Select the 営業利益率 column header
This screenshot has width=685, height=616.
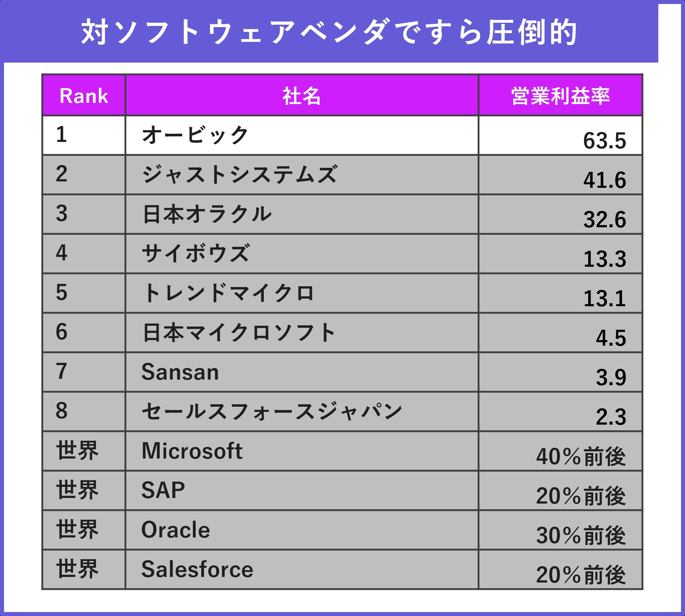tap(560, 96)
